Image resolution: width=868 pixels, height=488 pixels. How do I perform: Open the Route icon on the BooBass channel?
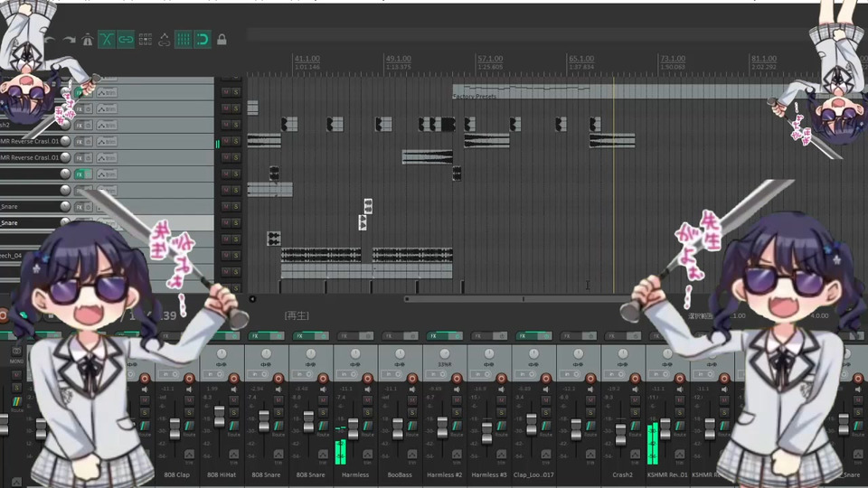coord(412,427)
